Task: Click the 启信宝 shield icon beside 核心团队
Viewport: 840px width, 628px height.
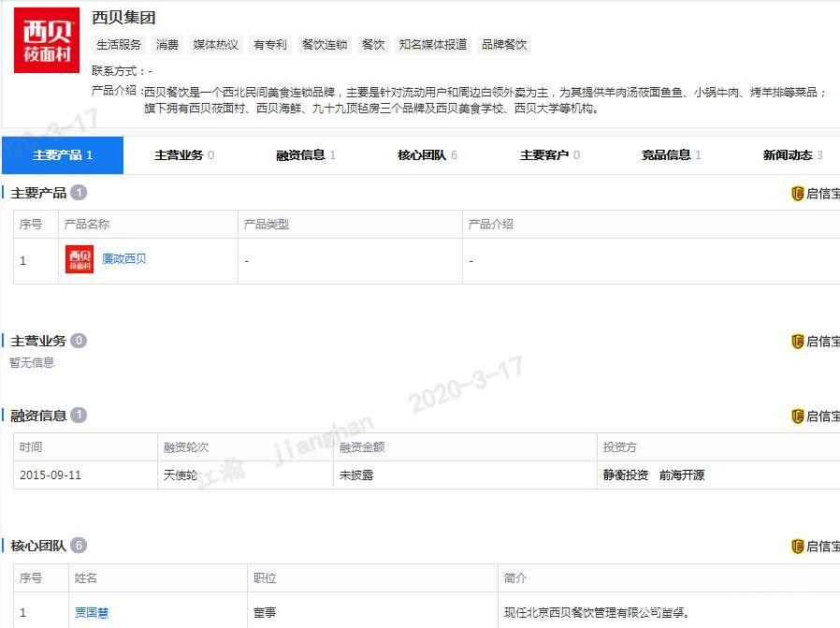Action: pos(798,547)
